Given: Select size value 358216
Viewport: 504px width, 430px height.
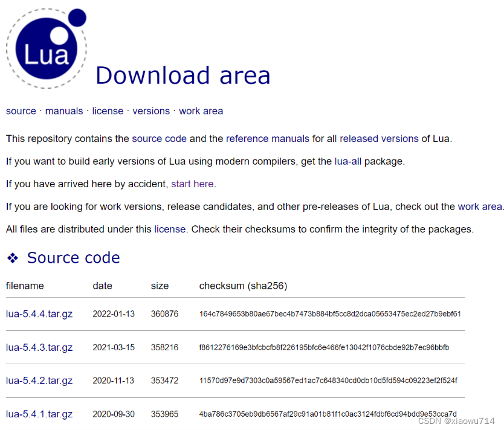Looking at the screenshot, I should coord(164,347).
